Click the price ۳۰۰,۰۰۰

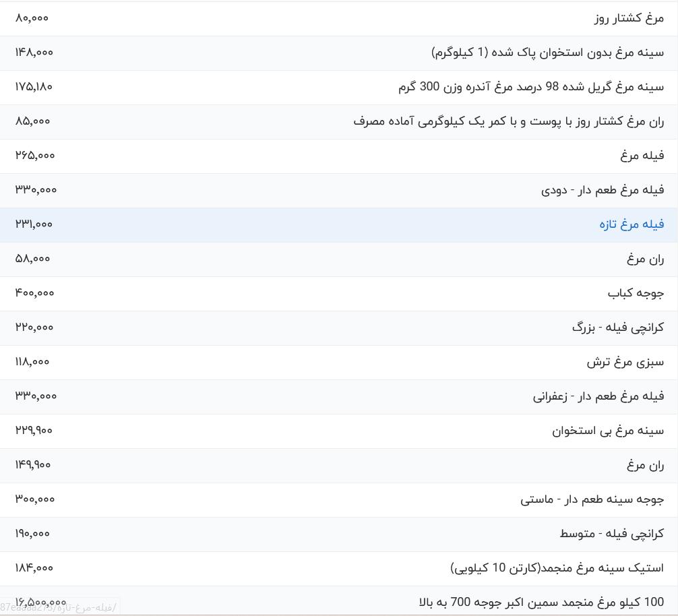[35, 499]
